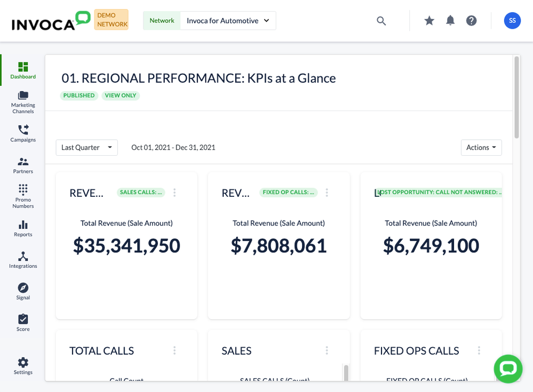Viewport: 533px width, 392px height.
Task: Open the green live chat bubble
Action: 508,369
